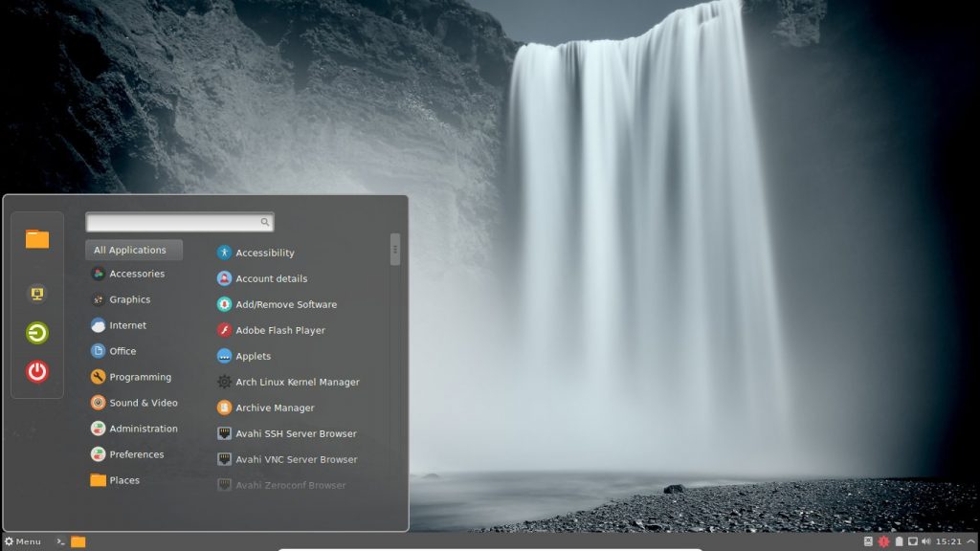Click the disk utility tray icon
The width and height of the screenshot is (980, 551).
pos(868,541)
